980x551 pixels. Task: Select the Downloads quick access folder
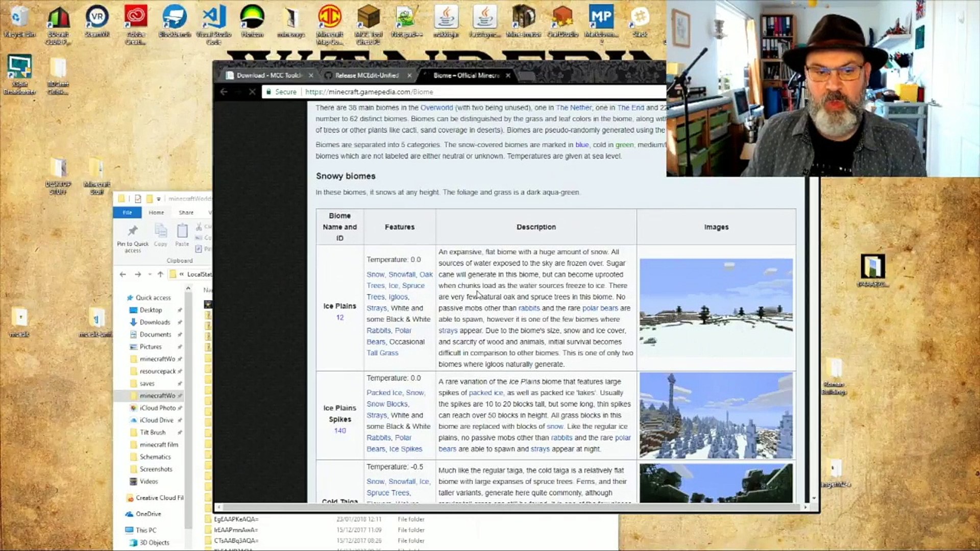[x=155, y=322]
